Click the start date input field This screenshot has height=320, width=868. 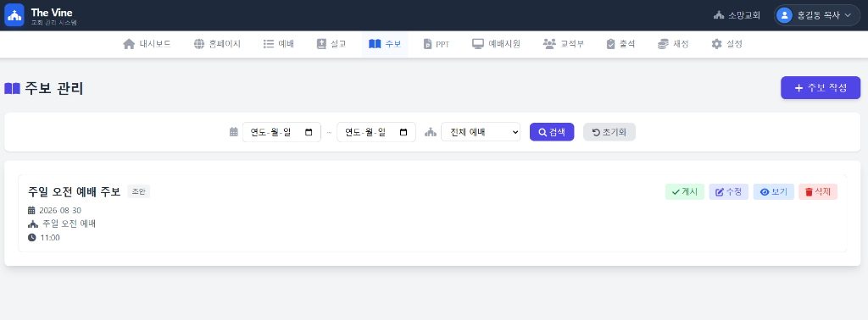pos(281,132)
